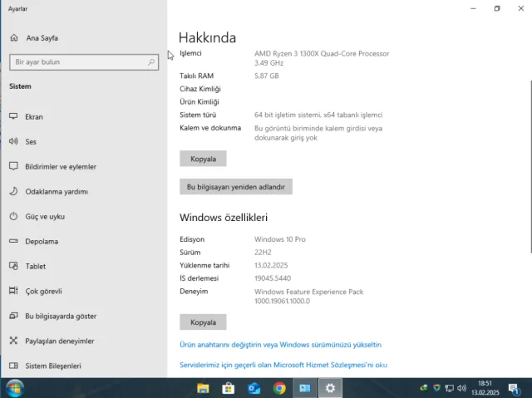
Task: Copy Windows specs with lower Kopyala button
Action: point(203,322)
